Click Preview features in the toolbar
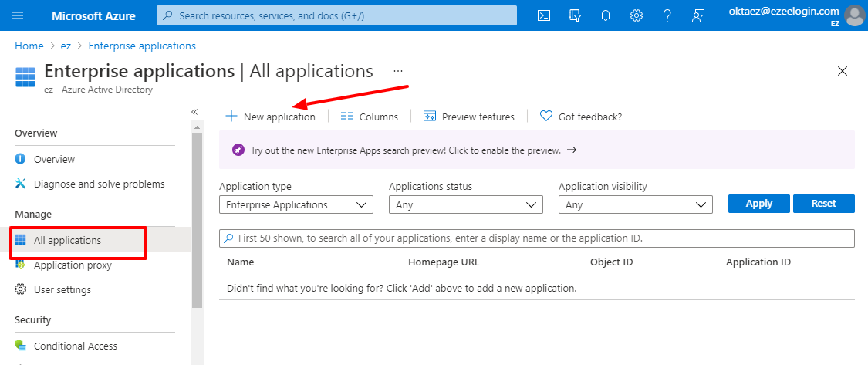 pyautogui.click(x=469, y=117)
